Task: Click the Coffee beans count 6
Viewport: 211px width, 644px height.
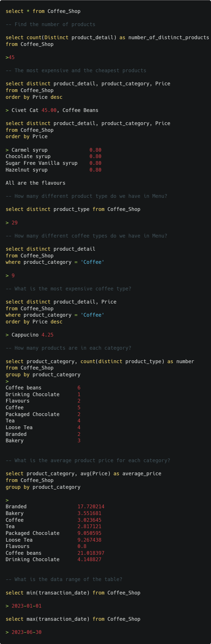Action: (79, 388)
